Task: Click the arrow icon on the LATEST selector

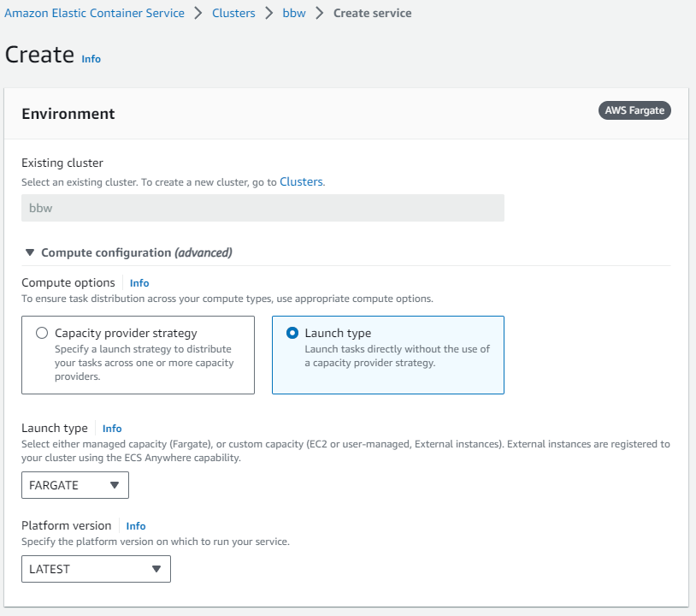Action: 156,569
